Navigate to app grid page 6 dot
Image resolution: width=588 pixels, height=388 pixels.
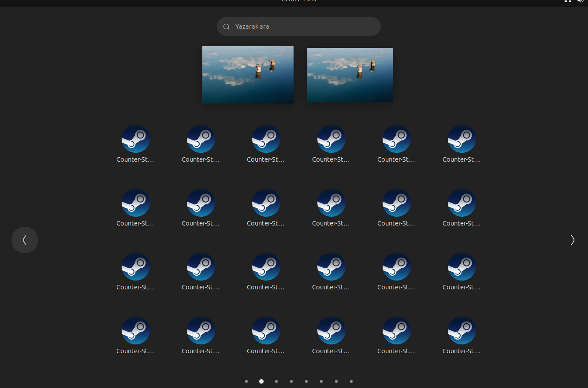pyautogui.click(x=321, y=381)
